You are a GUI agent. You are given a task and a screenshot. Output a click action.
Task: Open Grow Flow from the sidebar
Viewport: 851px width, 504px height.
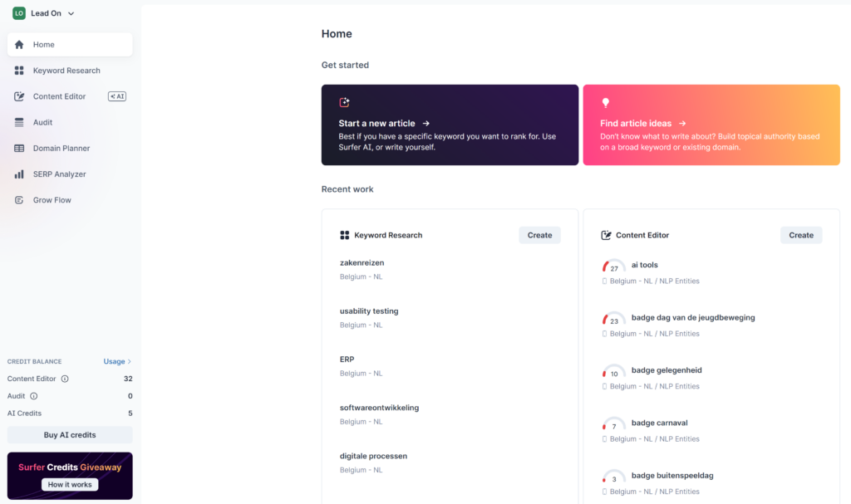[x=70, y=200]
